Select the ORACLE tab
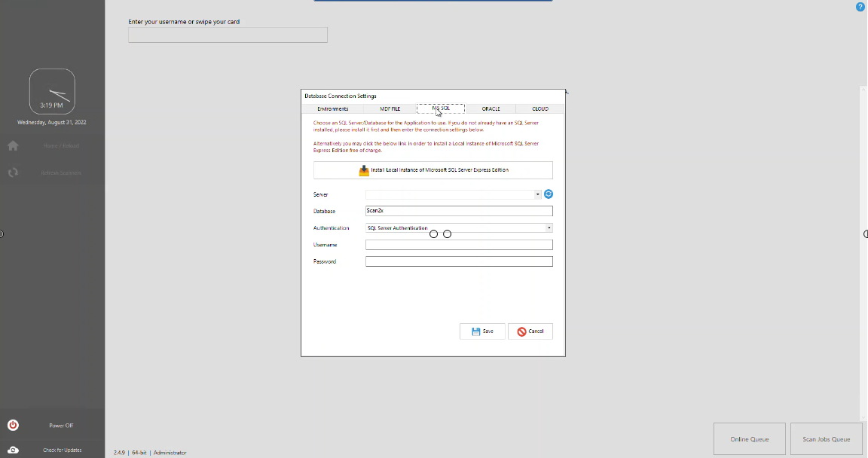Screen dimensions: 868x458 point(491,109)
